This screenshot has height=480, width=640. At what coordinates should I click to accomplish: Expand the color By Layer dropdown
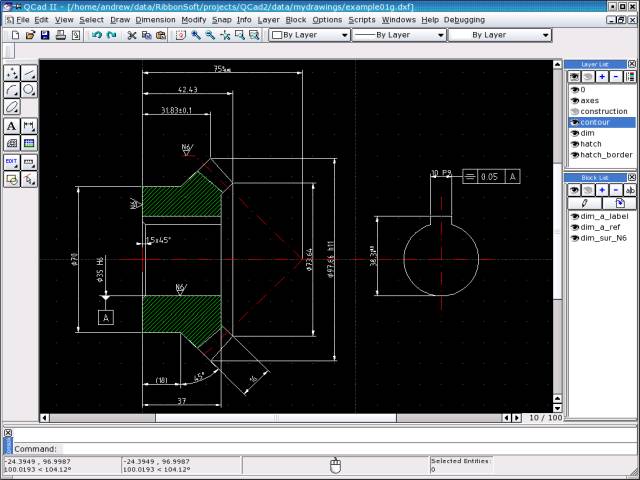pos(309,35)
